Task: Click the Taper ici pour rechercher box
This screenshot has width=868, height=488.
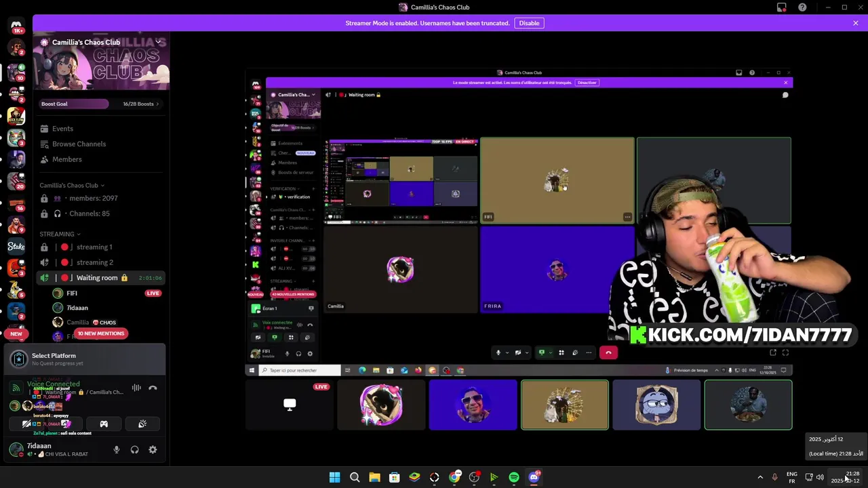Action: coord(300,370)
